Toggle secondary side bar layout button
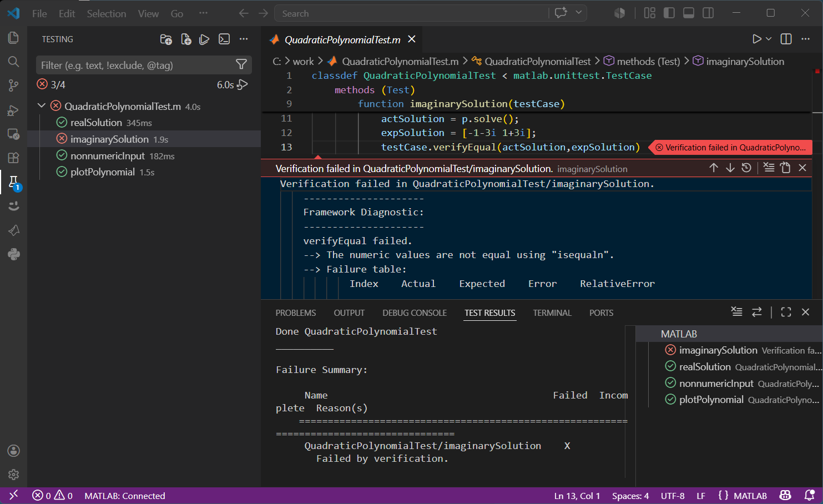The image size is (823, 504). pyautogui.click(x=708, y=13)
